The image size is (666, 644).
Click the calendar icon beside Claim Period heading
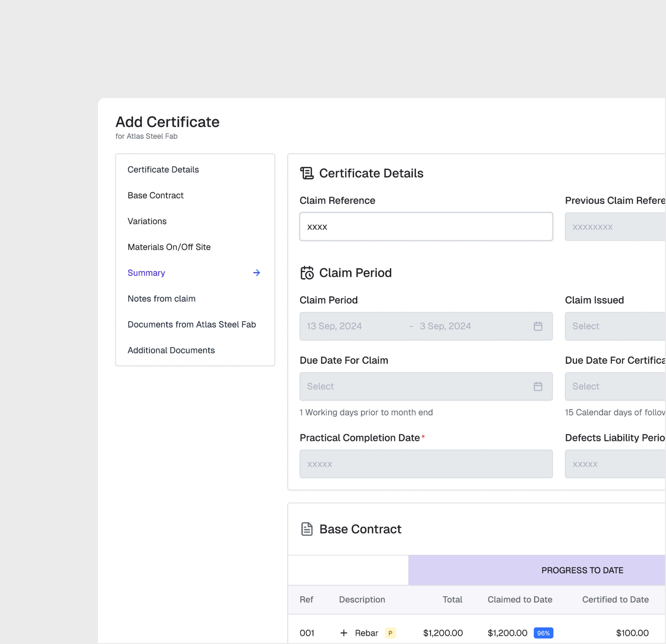tap(307, 273)
